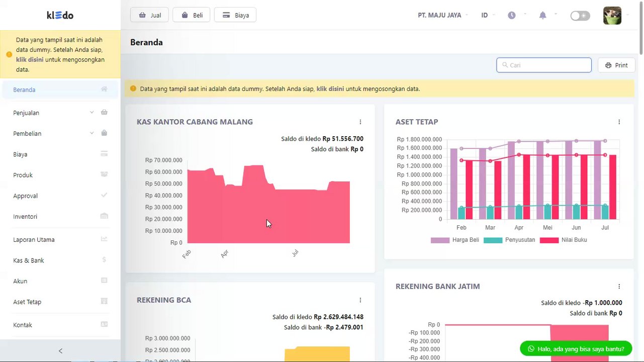The image size is (644, 362).
Task: Toggle Harga Beli legend series
Action: (x=455, y=240)
